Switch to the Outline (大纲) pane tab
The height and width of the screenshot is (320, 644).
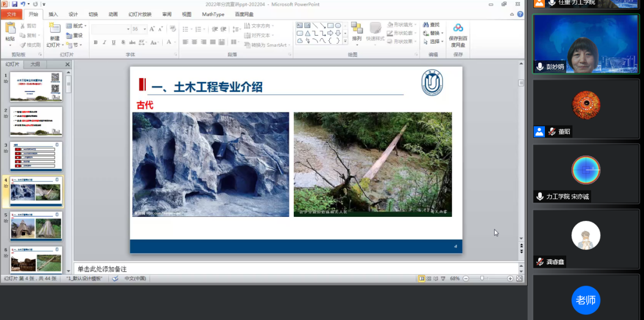[35, 65]
